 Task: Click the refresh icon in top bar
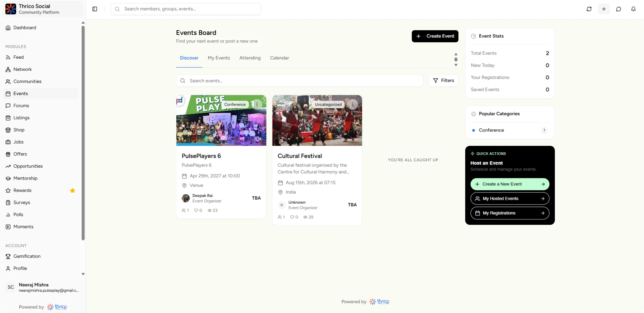click(589, 9)
